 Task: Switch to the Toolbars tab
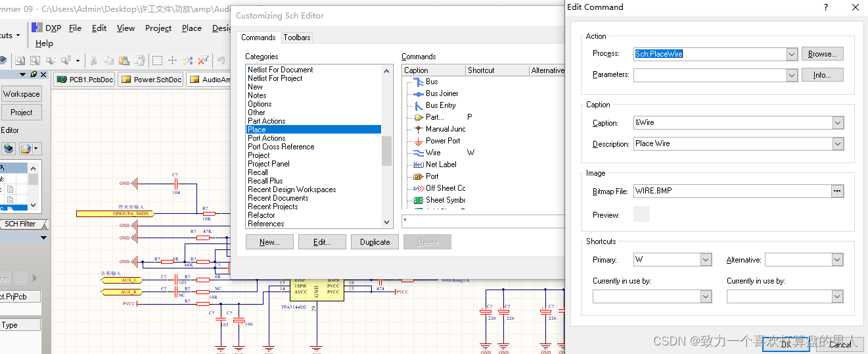(297, 38)
